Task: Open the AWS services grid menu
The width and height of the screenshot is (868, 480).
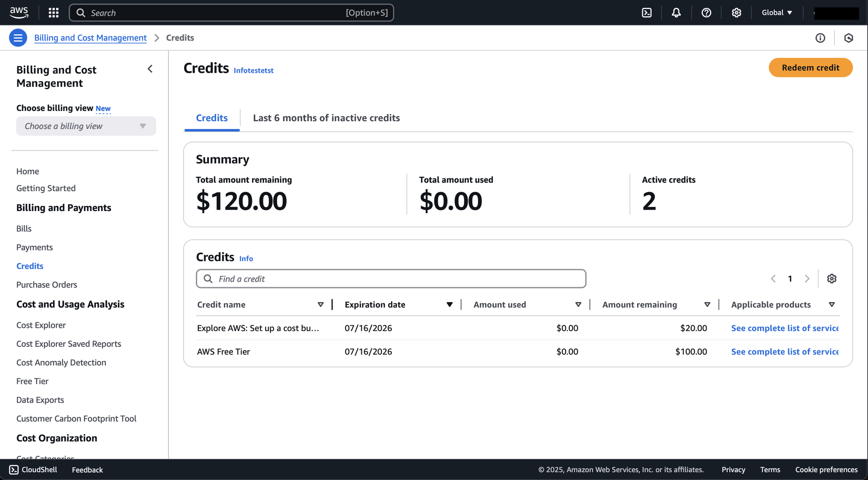Action: point(54,13)
